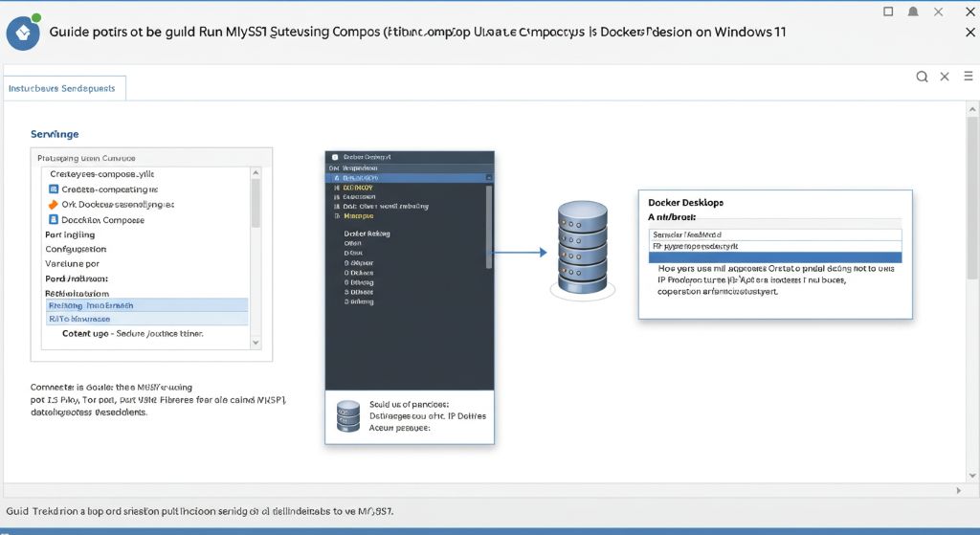Click the 'Servinge' section heading

55,134
